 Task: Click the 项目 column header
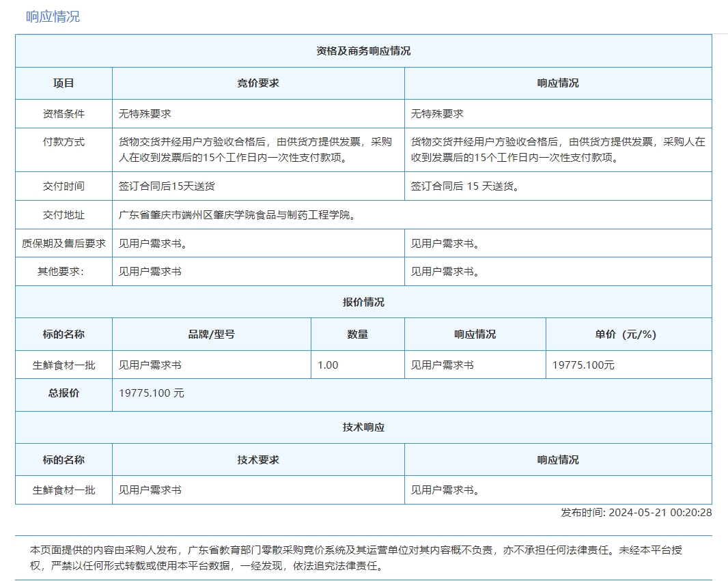coord(64,83)
